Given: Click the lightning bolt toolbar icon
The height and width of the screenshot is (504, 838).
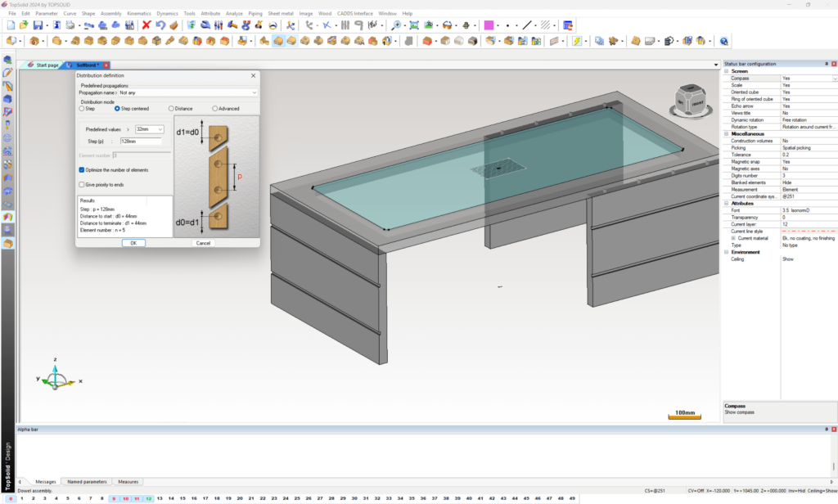Looking at the screenshot, I should (575, 40).
